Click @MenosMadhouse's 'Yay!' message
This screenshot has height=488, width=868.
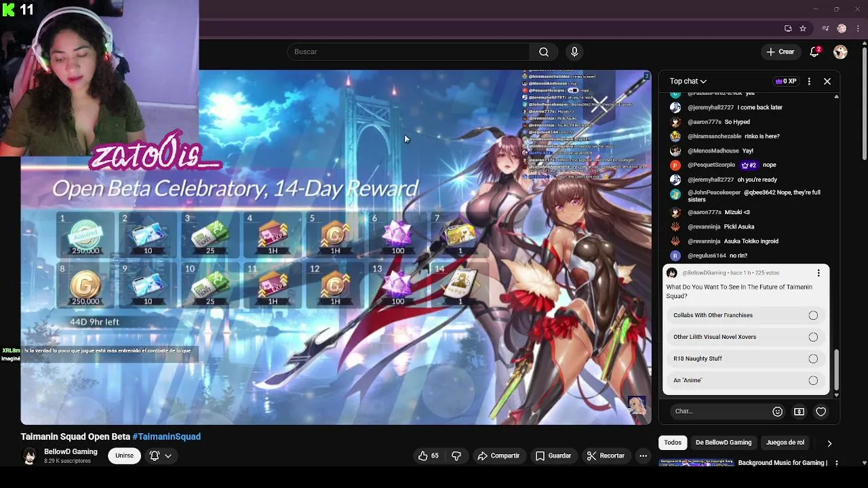pyautogui.click(x=712, y=150)
